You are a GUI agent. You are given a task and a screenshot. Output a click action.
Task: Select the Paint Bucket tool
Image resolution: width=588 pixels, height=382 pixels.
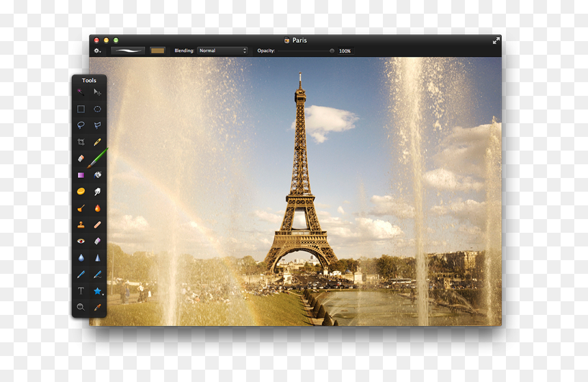pos(97,175)
